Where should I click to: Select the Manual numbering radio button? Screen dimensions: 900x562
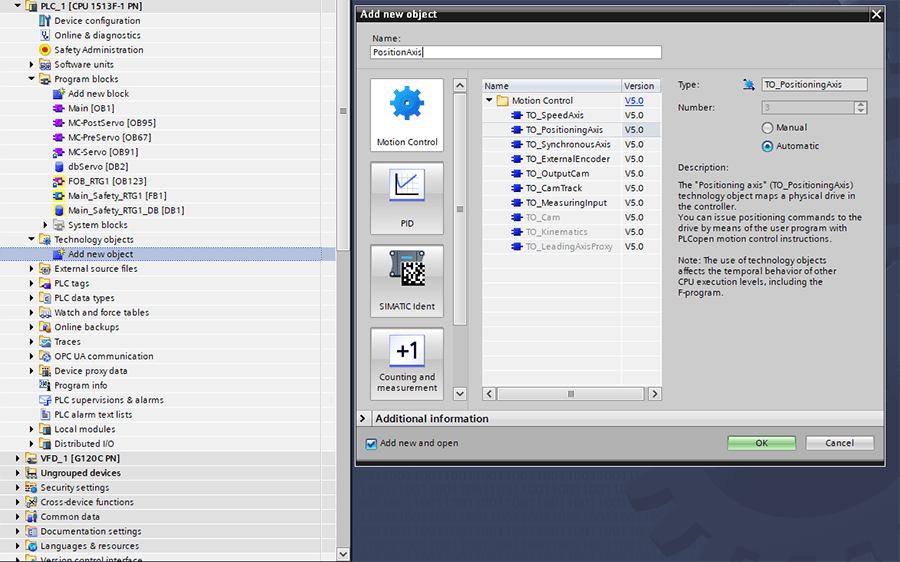pos(767,127)
